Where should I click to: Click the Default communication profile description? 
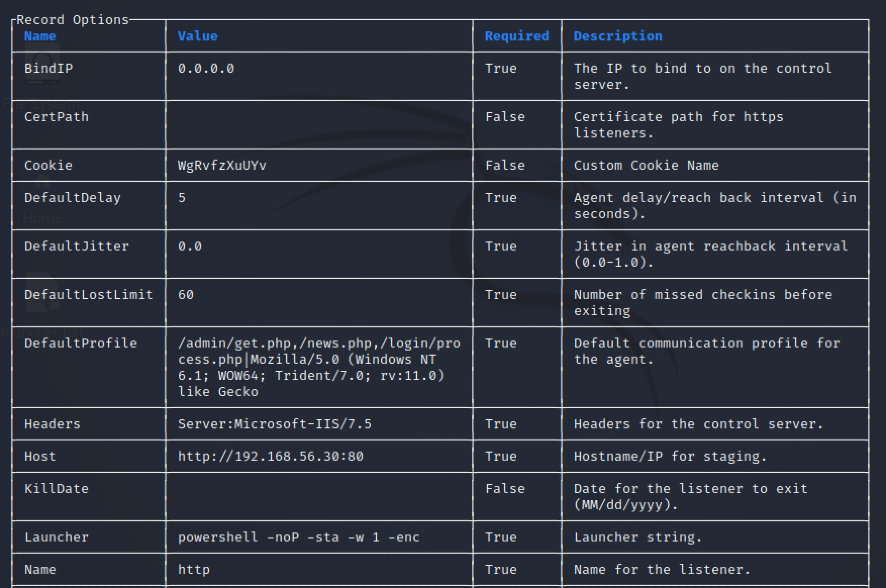[707, 351]
